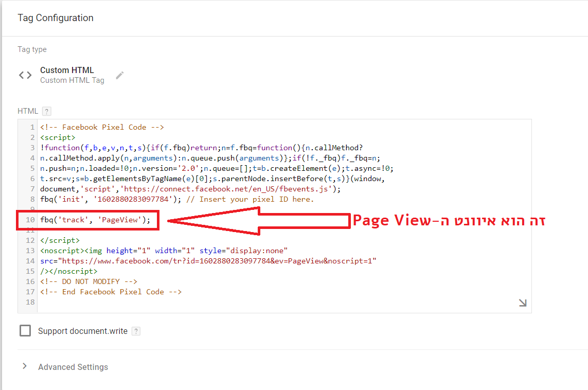Viewport: 588px width, 390px height.
Task: Click the End Facebook Pixel Code comment
Action: coord(111,292)
